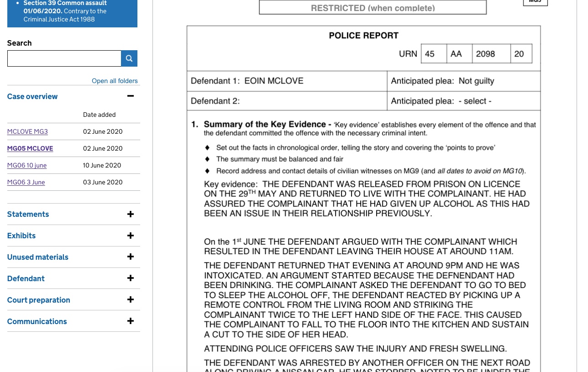The width and height of the screenshot is (588, 372).
Task: Select the MG05 MCLOVE document
Action: (30, 148)
